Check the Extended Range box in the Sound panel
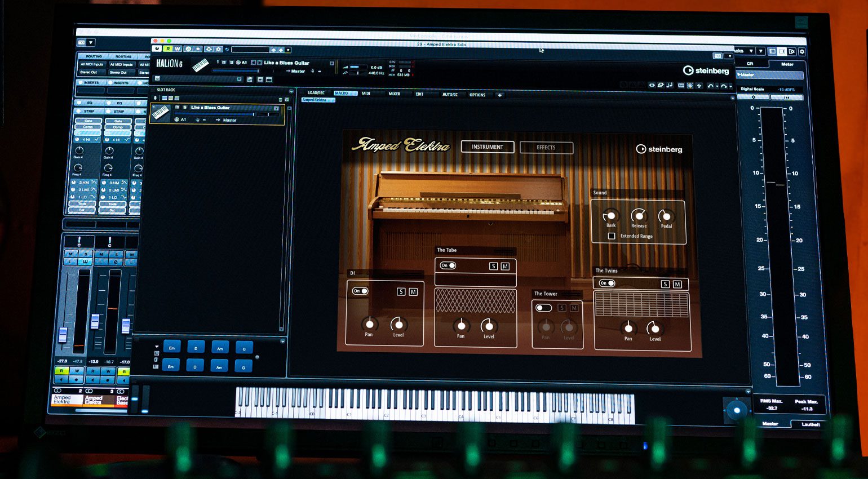Screen dimensions: 868x479 coord(612,236)
